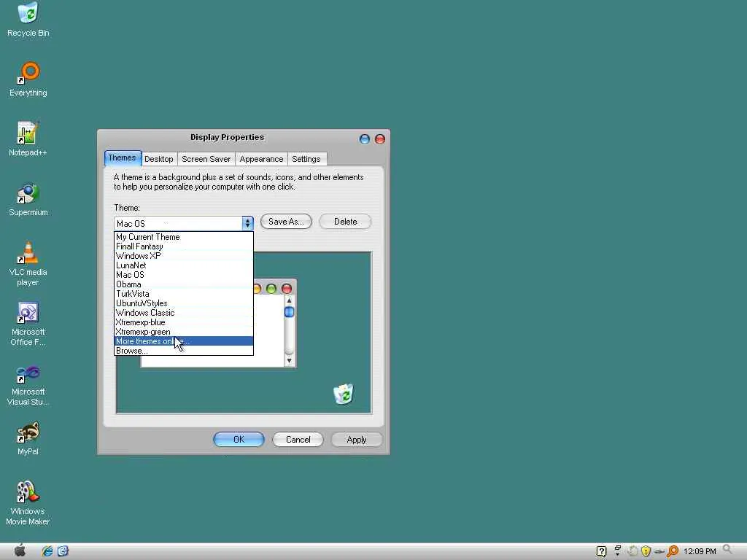This screenshot has width=747, height=560.
Task: Click the network connection tray icon
Action: 659,552
